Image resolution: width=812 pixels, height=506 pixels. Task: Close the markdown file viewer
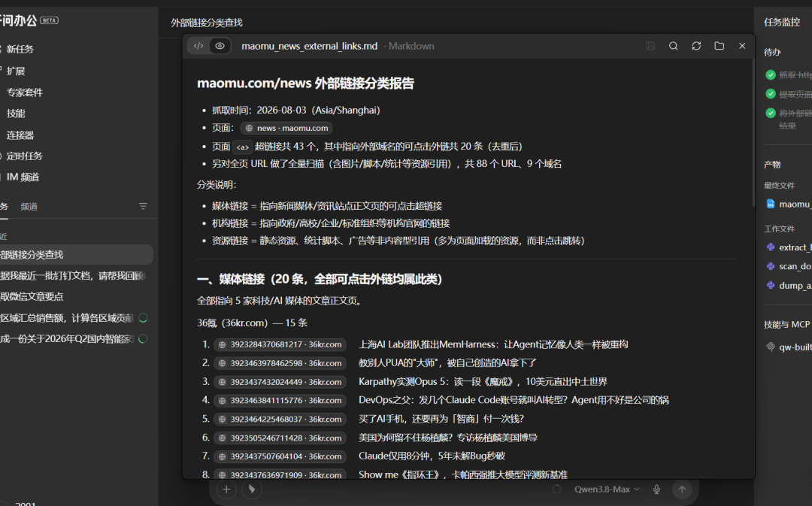pos(742,46)
